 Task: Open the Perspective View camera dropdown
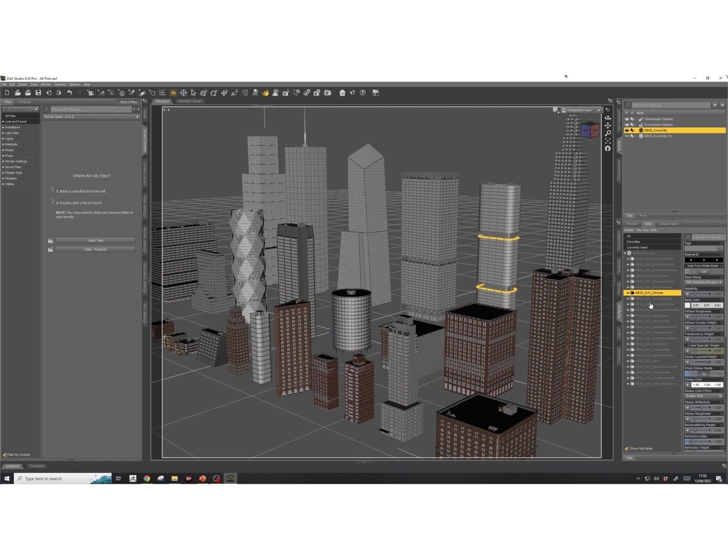[581, 110]
